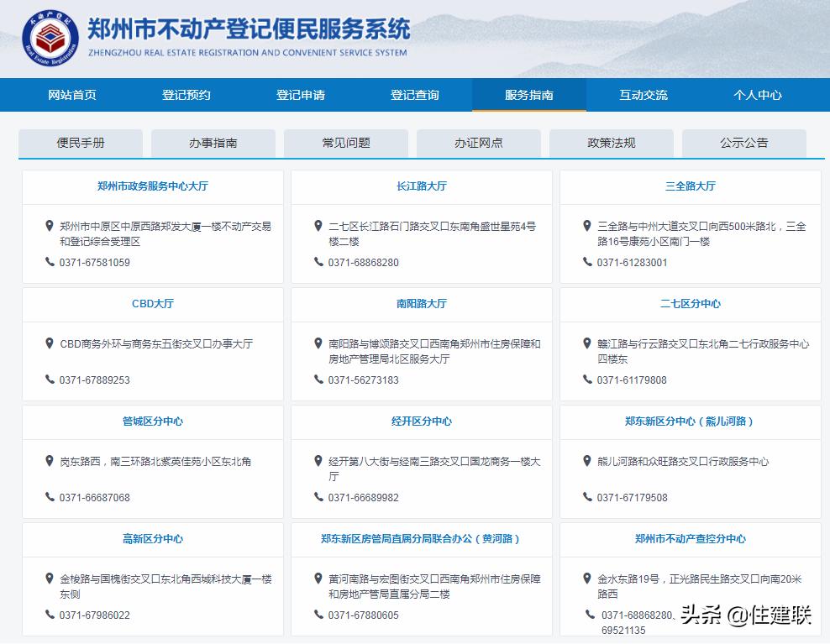The height and width of the screenshot is (644, 830).
Task: Click location pin icon in CBD大厅 card
Action: click(50, 343)
